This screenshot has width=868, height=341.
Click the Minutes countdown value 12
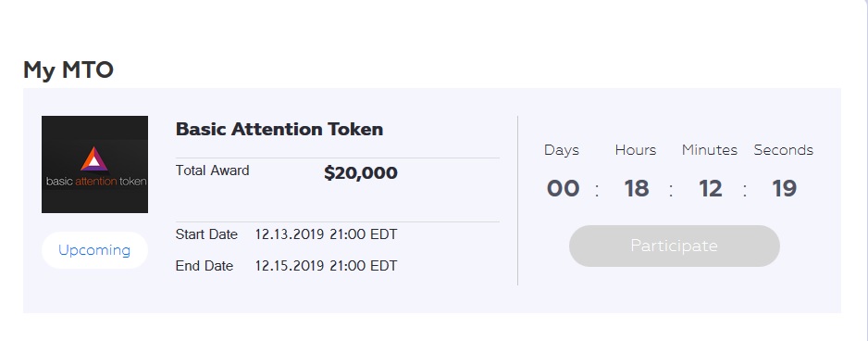click(711, 188)
